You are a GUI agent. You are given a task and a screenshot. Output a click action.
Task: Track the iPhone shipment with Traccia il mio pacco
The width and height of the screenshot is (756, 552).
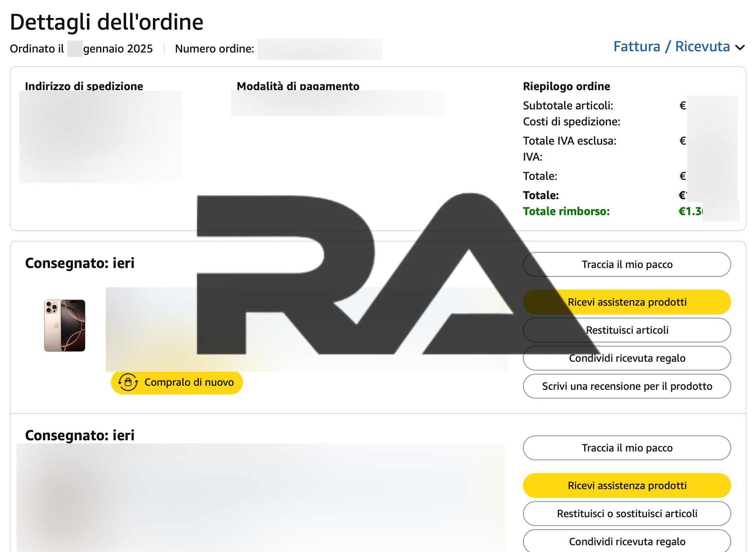coord(627,264)
